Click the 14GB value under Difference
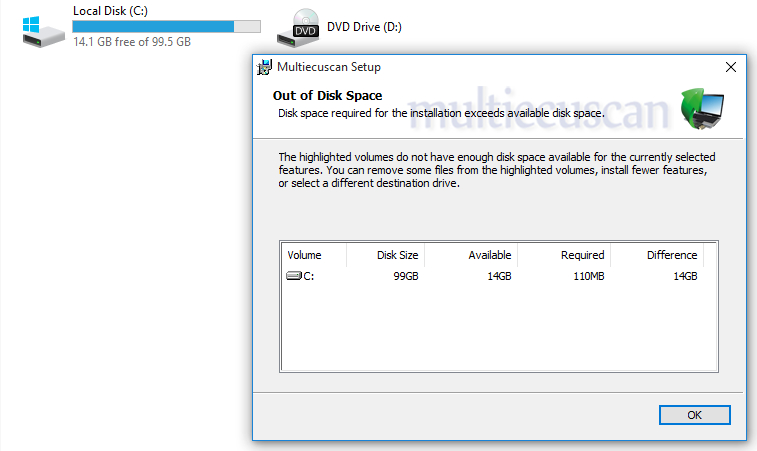757x451 pixels. [x=686, y=276]
